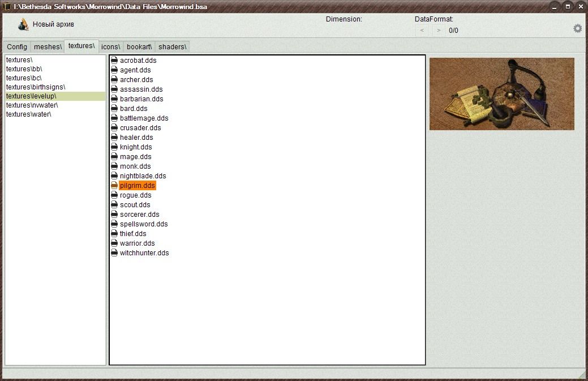The width and height of the screenshot is (588, 381).
Task: Click the highlighted pilgrim.dds file icon
Action: pyautogui.click(x=114, y=186)
